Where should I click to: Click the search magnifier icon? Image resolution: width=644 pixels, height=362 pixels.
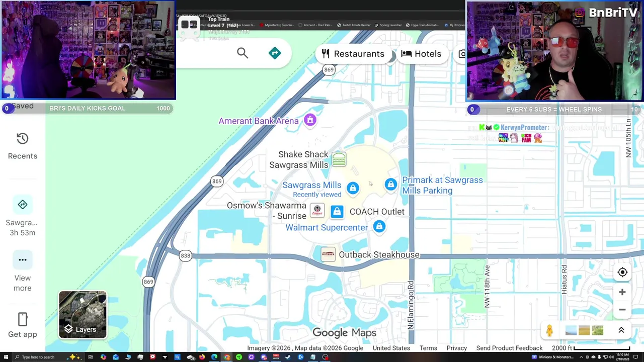pos(243,53)
